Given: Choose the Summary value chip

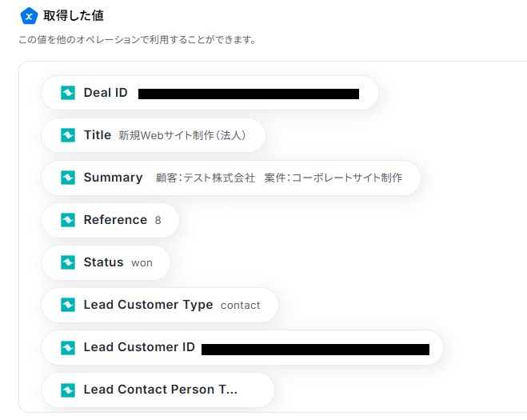Looking at the screenshot, I should (x=231, y=178).
